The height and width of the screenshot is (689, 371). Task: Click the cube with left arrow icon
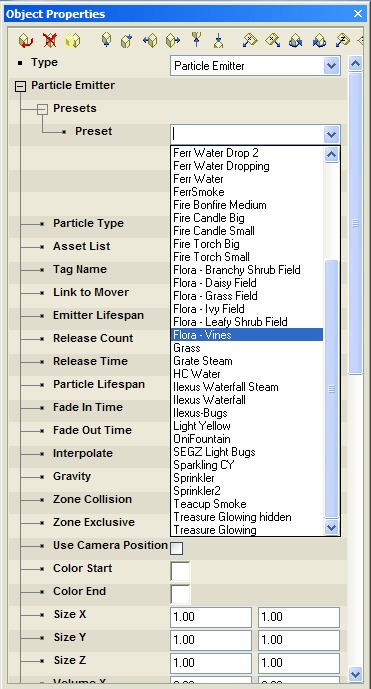click(x=150, y=41)
